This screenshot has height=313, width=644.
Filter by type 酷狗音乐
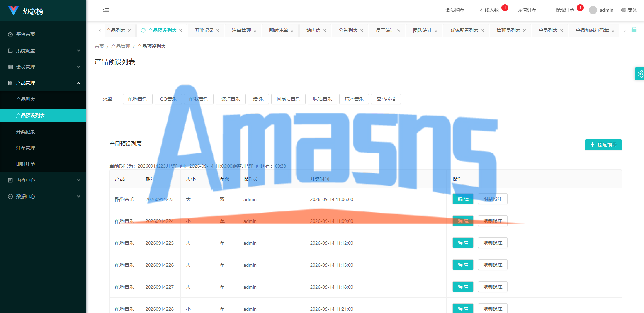tap(138, 99)
